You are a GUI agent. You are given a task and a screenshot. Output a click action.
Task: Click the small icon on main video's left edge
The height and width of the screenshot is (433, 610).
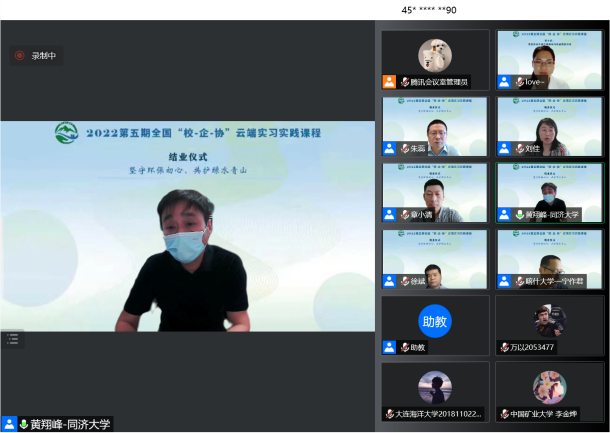click(12, 338)
